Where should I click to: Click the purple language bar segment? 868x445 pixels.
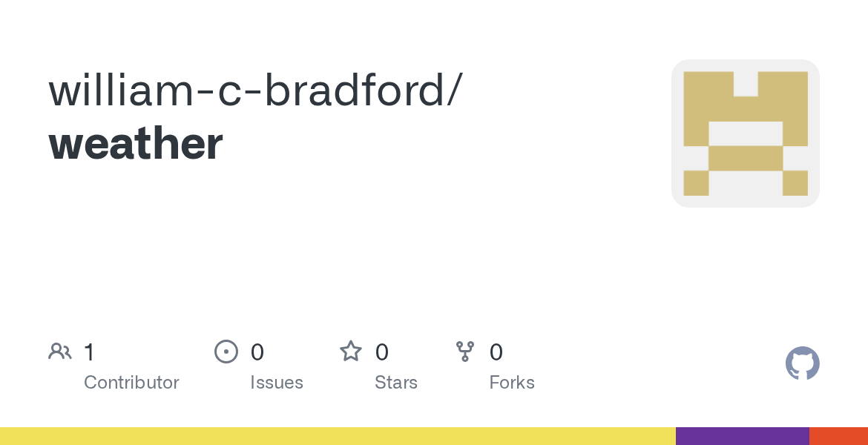point(742,436)
